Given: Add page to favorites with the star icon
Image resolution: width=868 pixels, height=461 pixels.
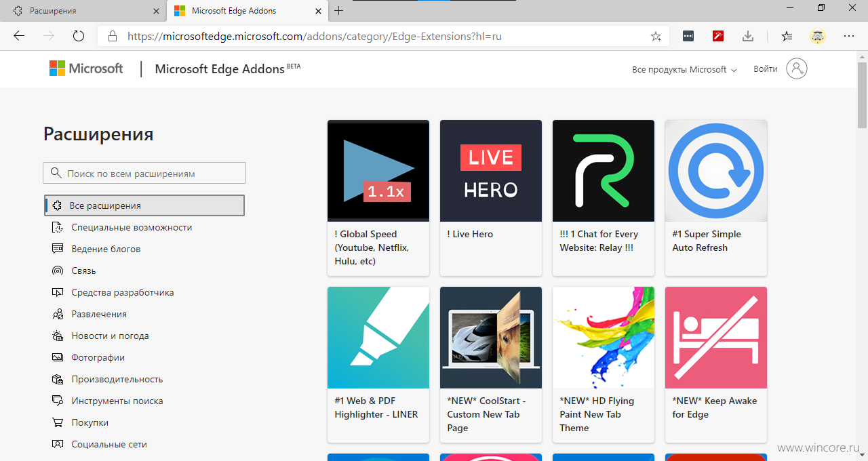Looking at the screenshot, I should (x=656, y=37).
